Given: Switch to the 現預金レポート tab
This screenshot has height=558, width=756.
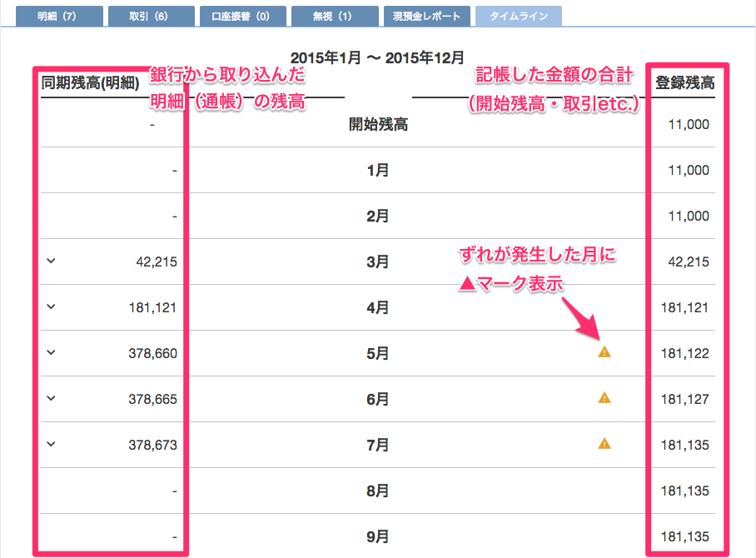Looking at the screenshot, I should tap(426, 15).
